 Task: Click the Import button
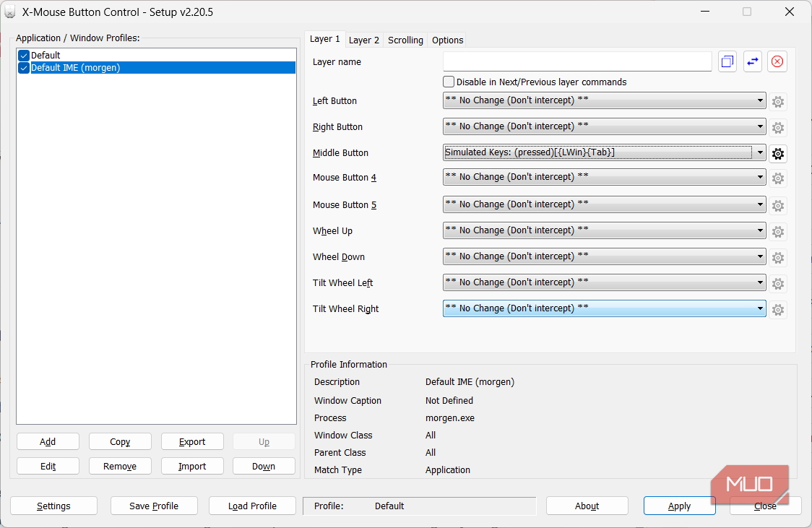coord(192,466)
